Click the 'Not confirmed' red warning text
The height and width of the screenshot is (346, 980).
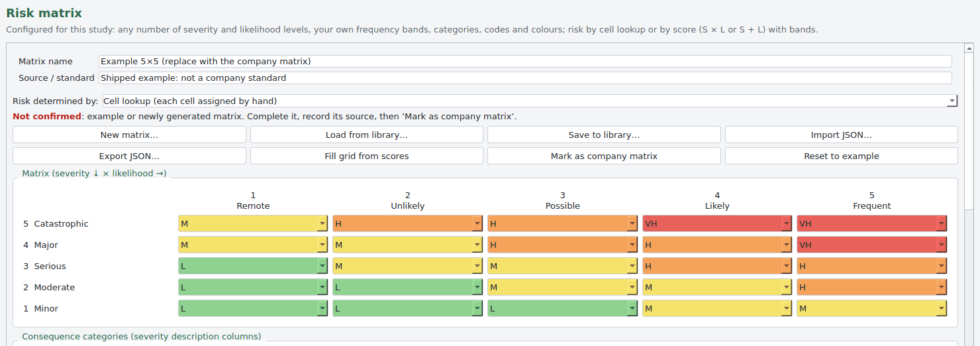click(x=47, y=116)
